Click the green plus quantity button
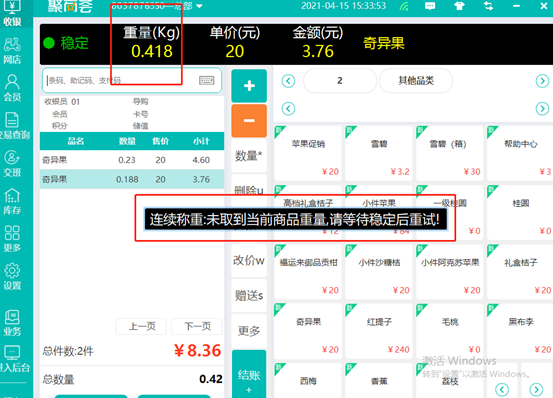This screenshot has height=398, width=553. tap(249, 86)
